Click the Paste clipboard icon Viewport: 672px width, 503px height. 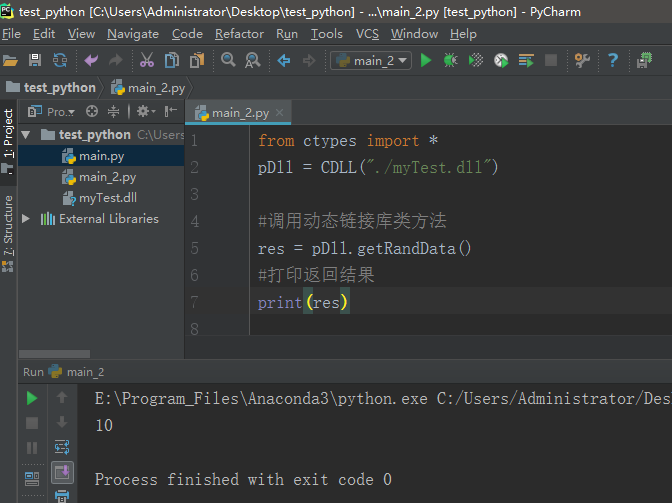click(x=197, y=60)
